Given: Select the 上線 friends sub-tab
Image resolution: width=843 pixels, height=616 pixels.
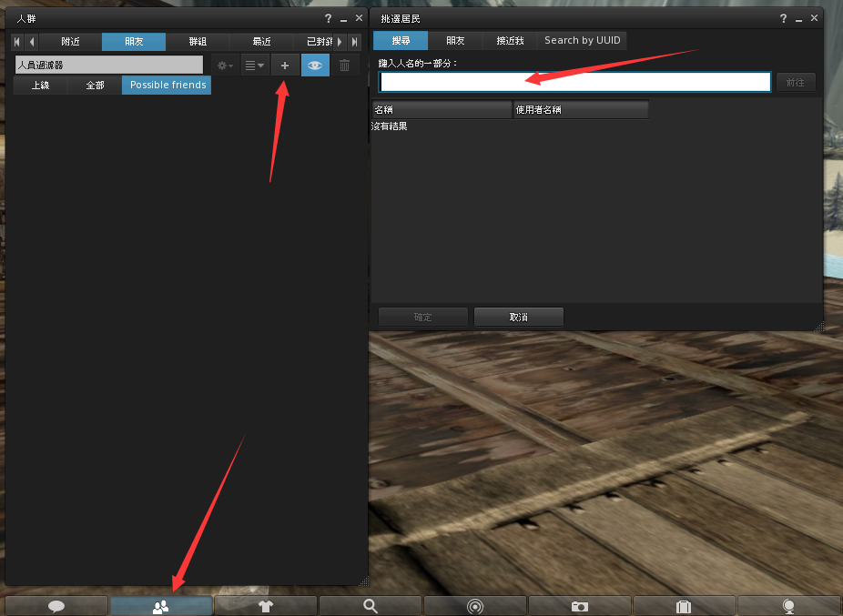Looking at the screenshot, I should [x=40, y=85].
